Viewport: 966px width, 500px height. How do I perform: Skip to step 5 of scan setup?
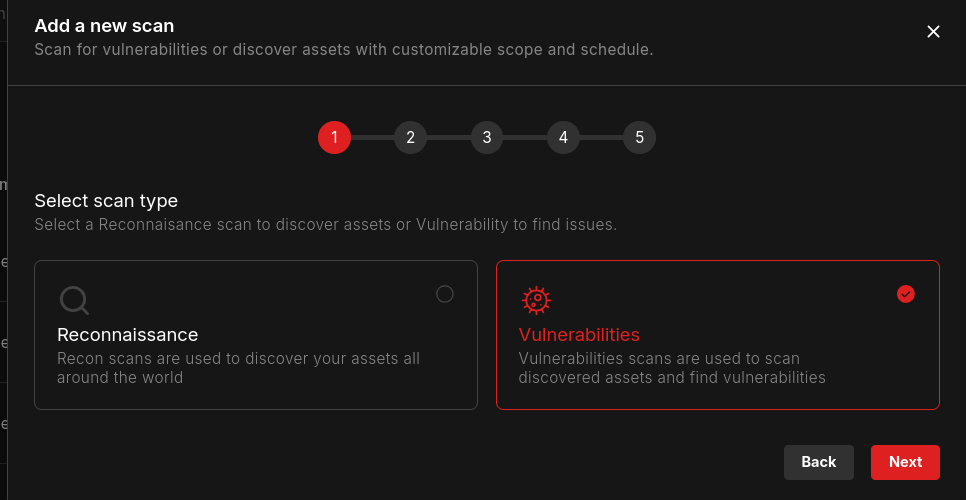coord(639,137)
